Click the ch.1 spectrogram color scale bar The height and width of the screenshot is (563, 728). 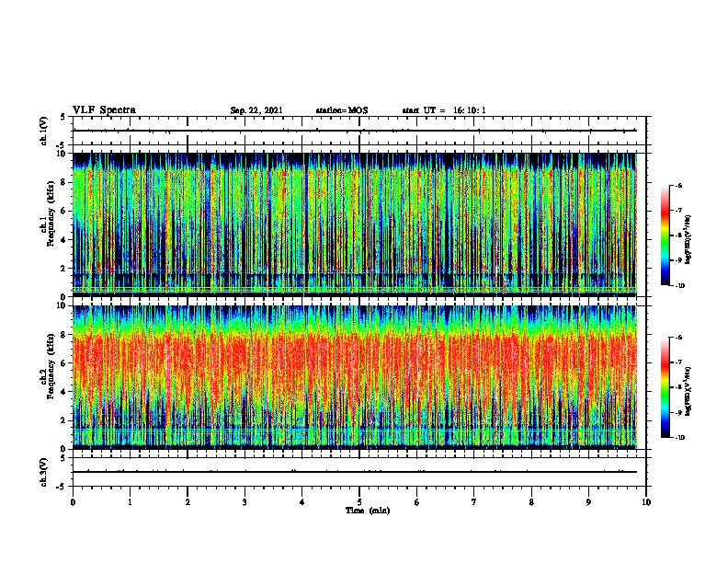(x=665, y=236)
